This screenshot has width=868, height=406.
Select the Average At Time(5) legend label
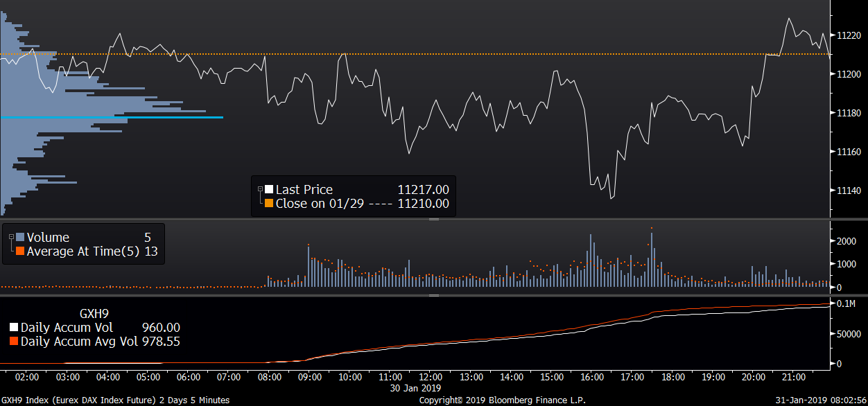click(x=84, y=251)
